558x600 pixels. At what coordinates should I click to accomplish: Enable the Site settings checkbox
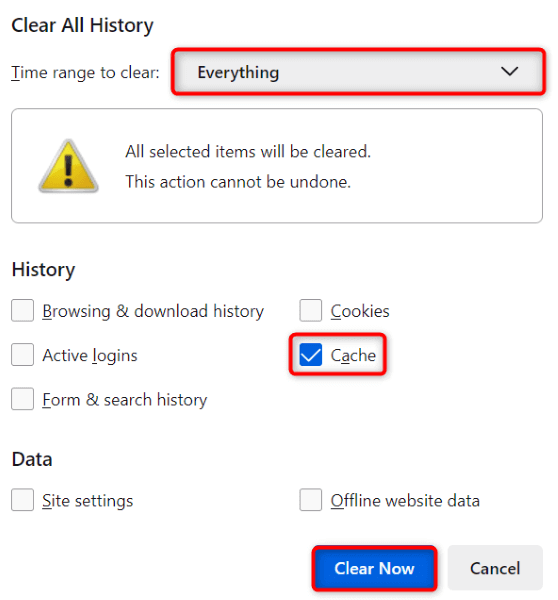pyautogui.click(x=23, y=500)
